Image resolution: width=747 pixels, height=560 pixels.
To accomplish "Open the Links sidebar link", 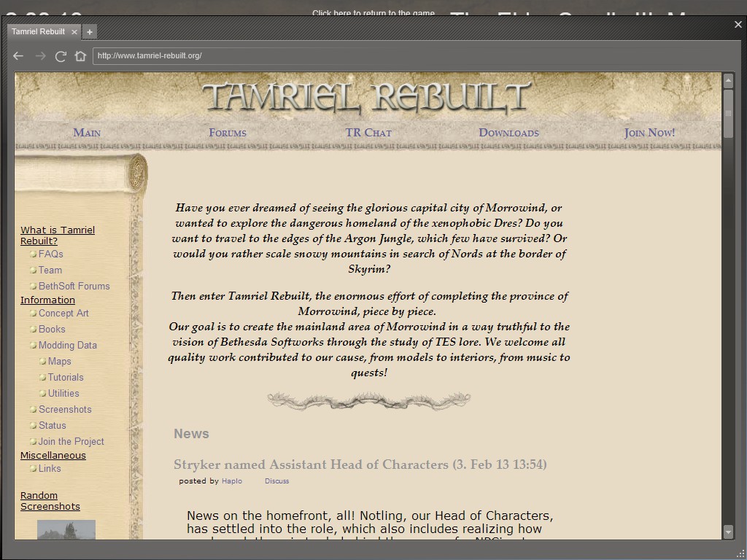I will click(x=50, y=469).
